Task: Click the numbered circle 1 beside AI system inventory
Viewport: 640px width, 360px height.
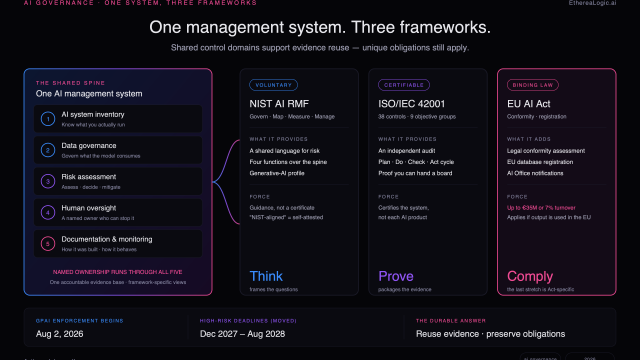Action: pos(48,119)
